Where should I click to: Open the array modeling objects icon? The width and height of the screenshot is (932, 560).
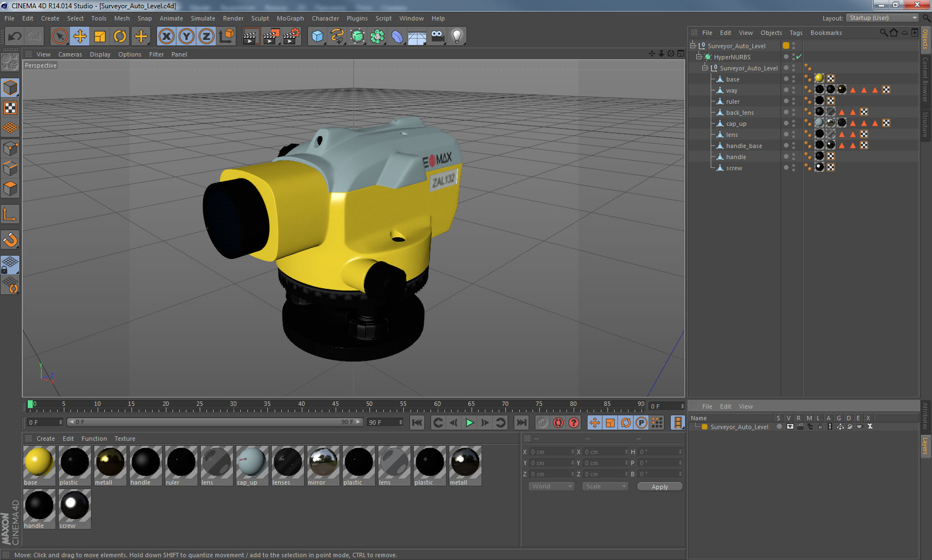[378, 37]
